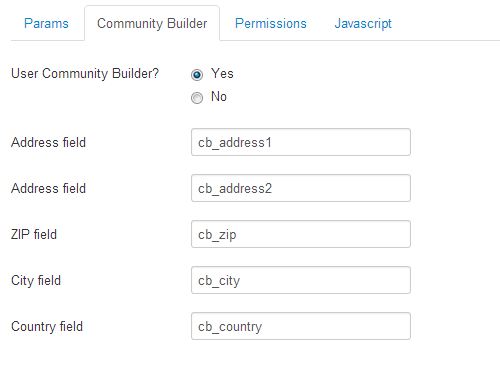Open the Permissions tab
The image size is (500, 375).
coord(271,23)
